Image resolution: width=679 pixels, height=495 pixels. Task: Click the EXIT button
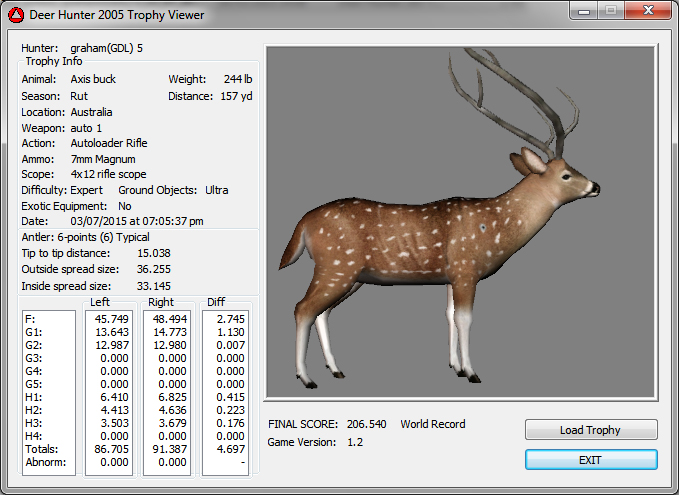tap(591, 459)
